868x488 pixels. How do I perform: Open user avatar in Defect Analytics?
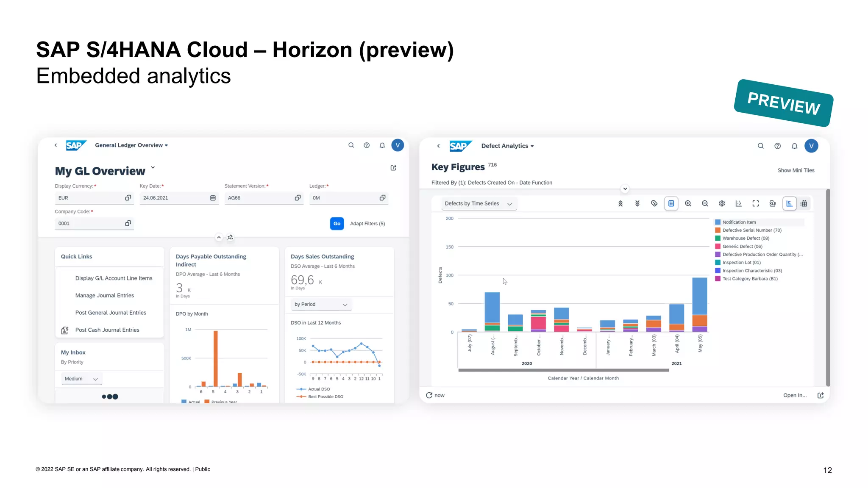811,146
